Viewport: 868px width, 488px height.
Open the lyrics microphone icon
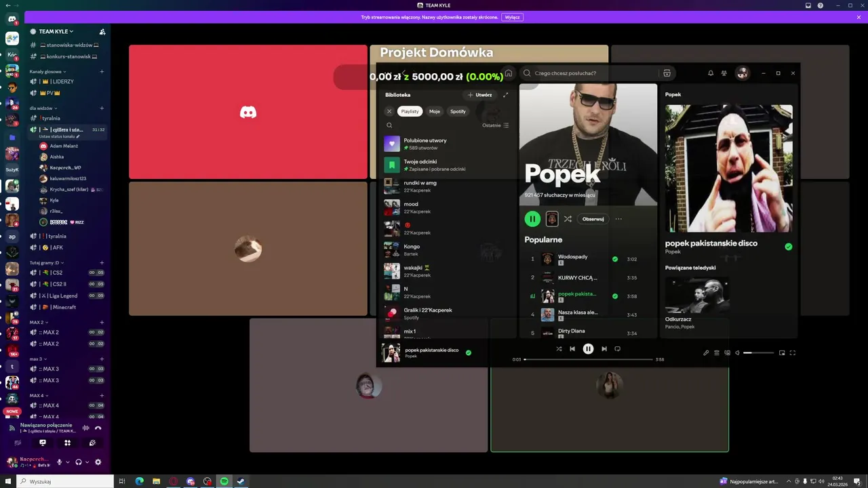pos(706,352)
